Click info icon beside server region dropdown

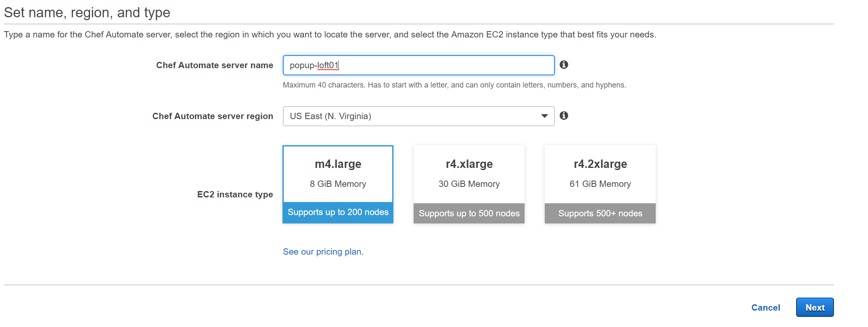pos(564,116)
